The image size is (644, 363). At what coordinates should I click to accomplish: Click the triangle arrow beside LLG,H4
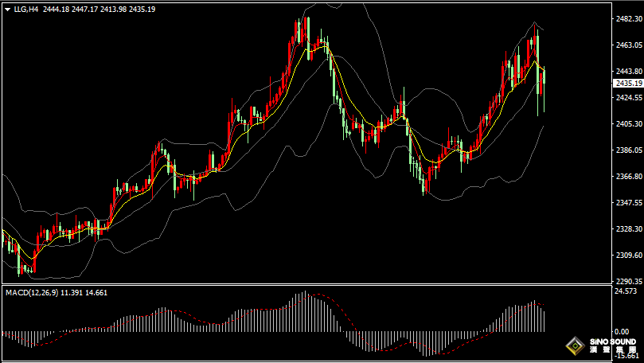(x=7, y=9)
